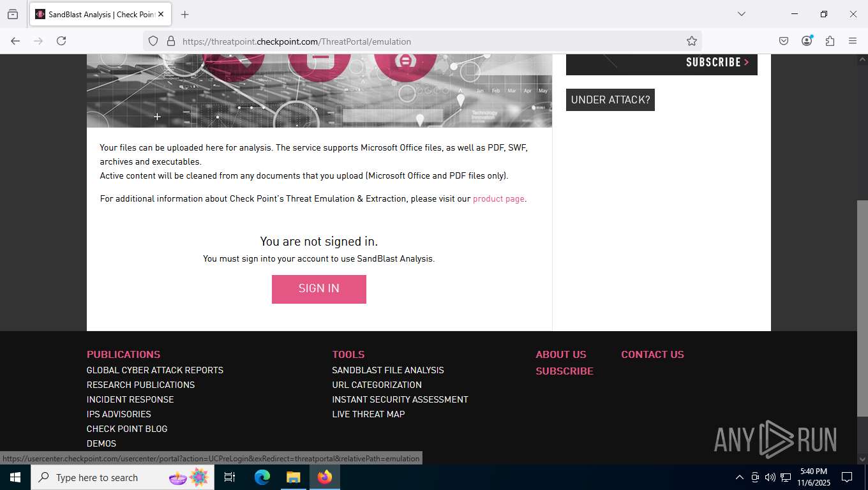Screen dimensions: 868x490
Task: Click scrollbar down arrow
Action: 862,459
